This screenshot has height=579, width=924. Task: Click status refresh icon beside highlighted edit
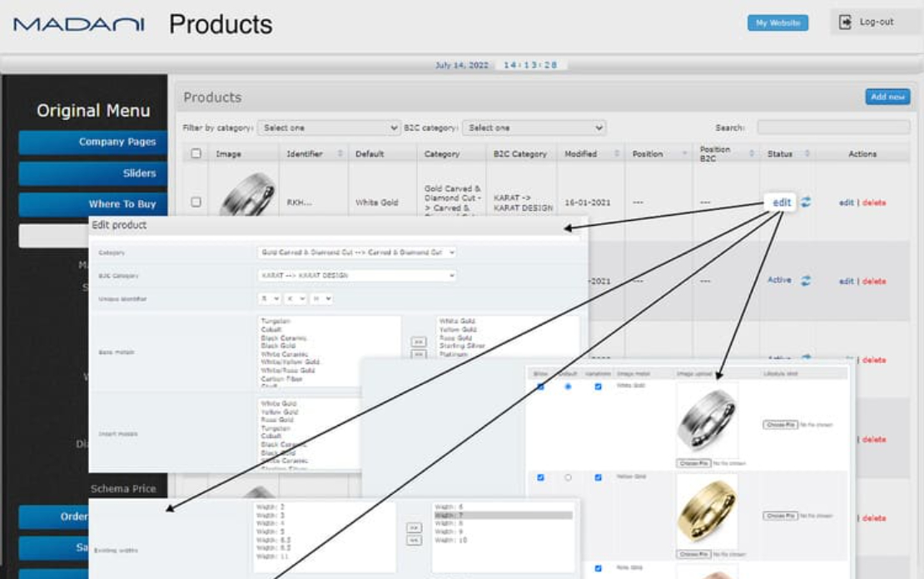click(806, 202)
